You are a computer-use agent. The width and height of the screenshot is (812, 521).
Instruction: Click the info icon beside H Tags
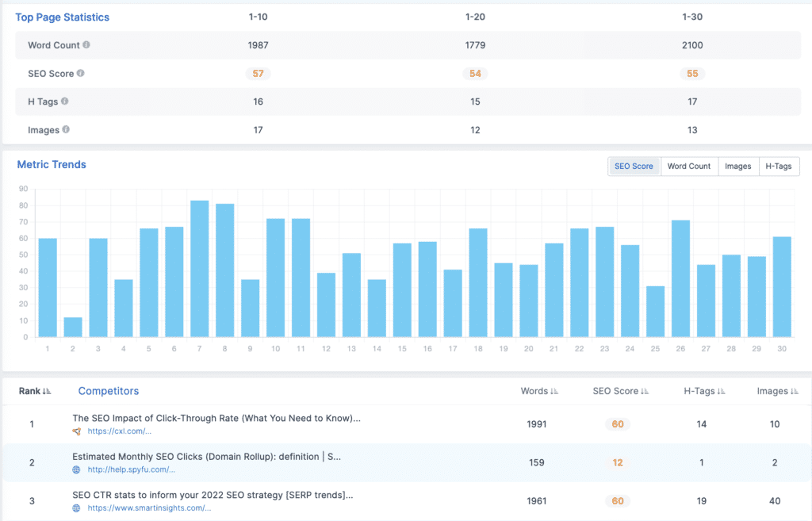(65, 102)
